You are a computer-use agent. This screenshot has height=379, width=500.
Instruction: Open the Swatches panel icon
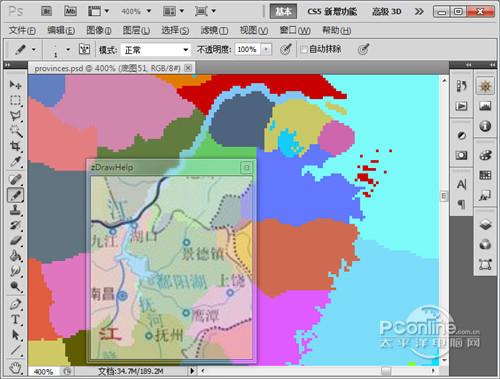485,175
